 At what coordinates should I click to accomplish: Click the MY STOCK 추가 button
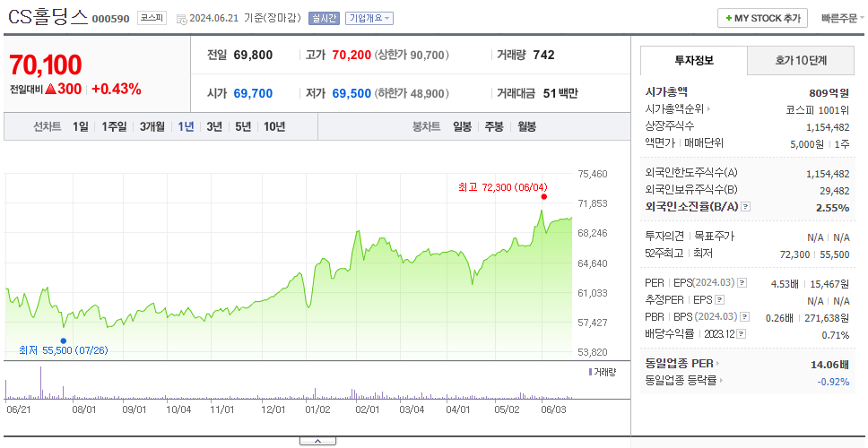pos(762,18)
